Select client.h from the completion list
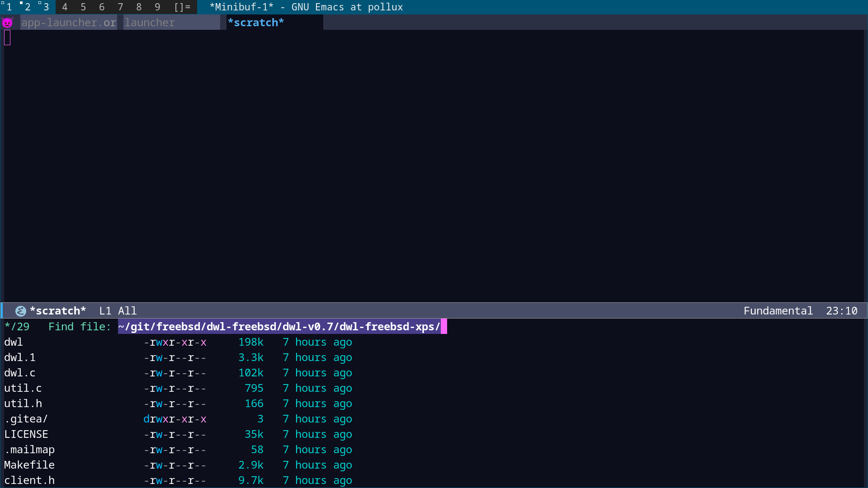The width and height of the screenshot is (868, 488). coord(29,480)
